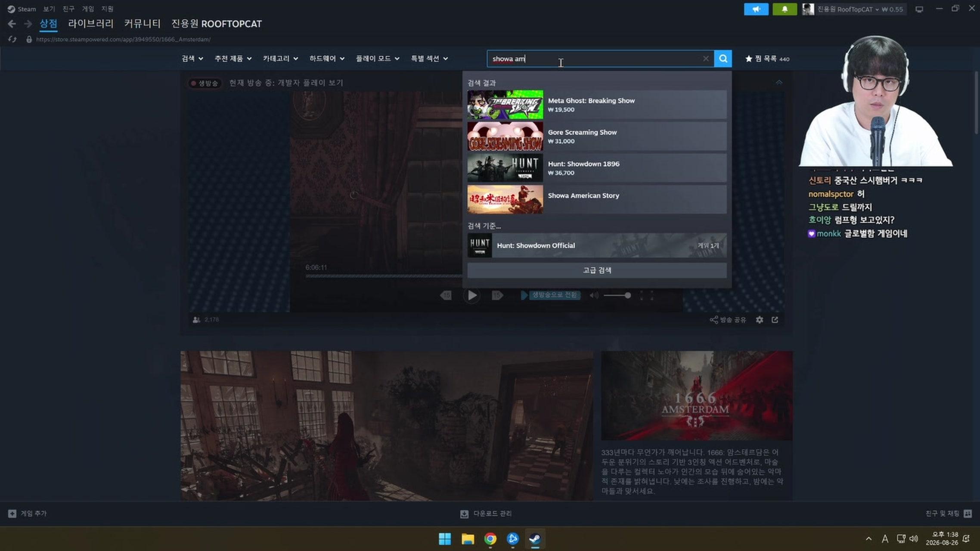Open the green notifications bell

point(785,9)
